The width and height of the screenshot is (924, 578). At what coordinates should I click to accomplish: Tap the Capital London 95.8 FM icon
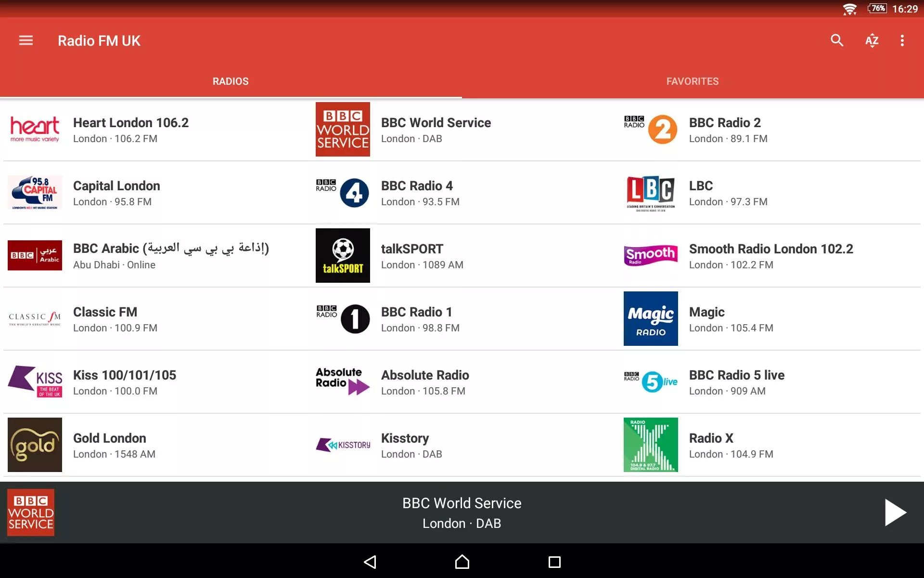pos(34,193)
